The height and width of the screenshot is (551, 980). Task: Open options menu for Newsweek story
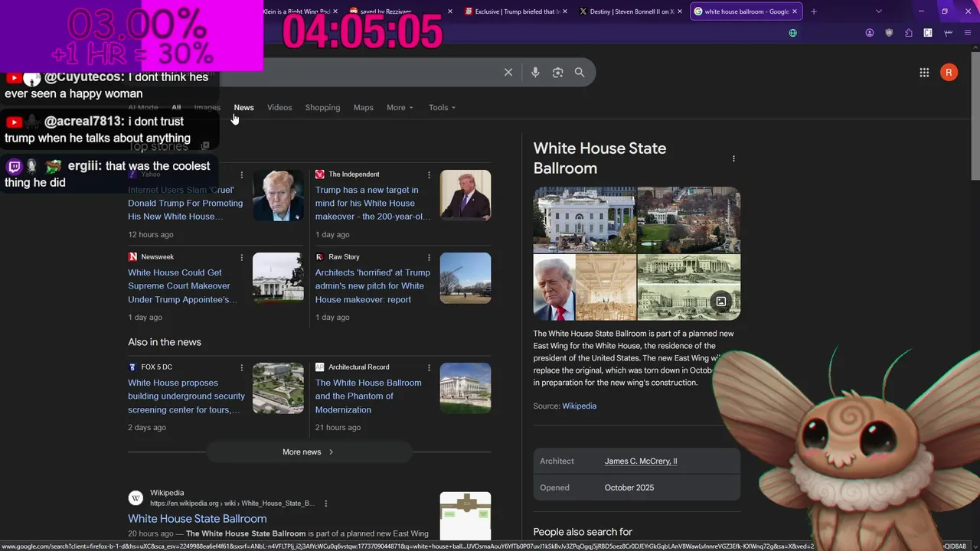pos(242,258)
